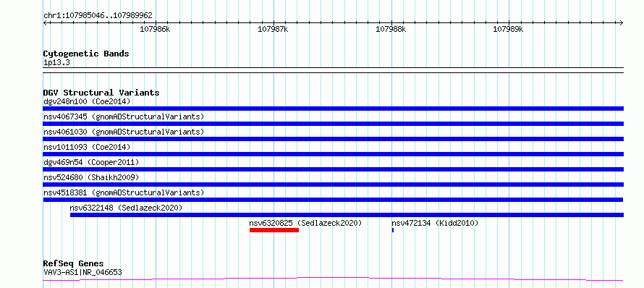Click the nsv4067345 blue variant bar

(333, 124)
